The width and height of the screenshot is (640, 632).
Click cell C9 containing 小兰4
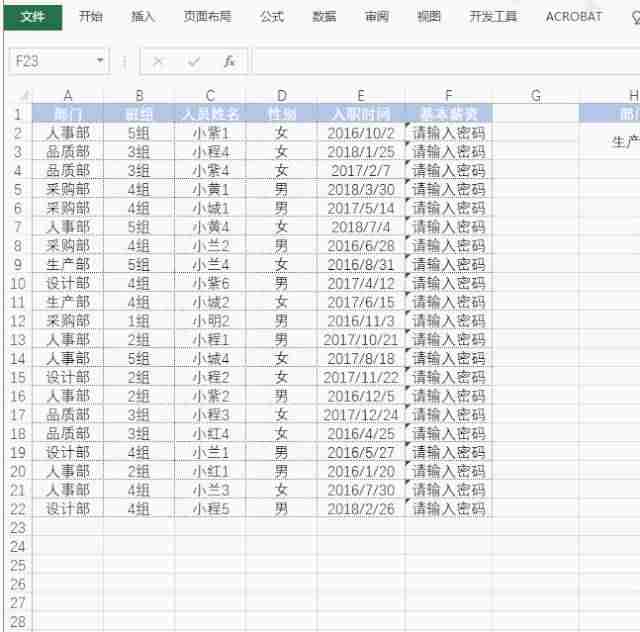pos(210,265)
